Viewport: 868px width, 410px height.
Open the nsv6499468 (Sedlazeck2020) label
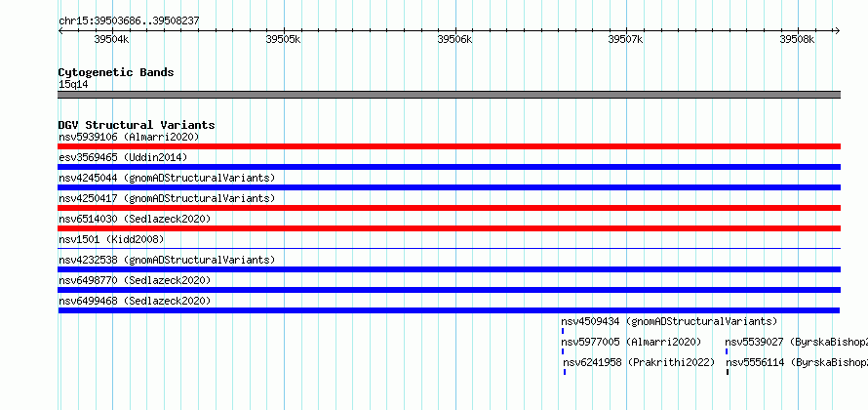(x=135, y=301)
